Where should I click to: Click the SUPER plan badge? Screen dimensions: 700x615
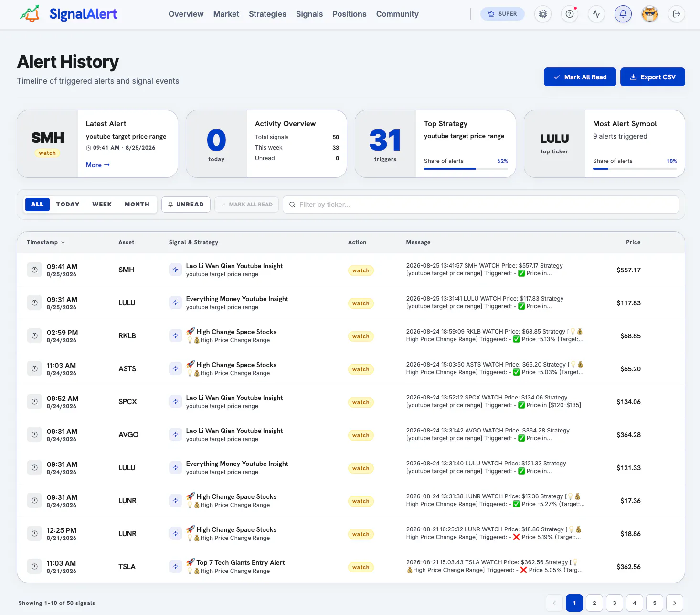502,14
